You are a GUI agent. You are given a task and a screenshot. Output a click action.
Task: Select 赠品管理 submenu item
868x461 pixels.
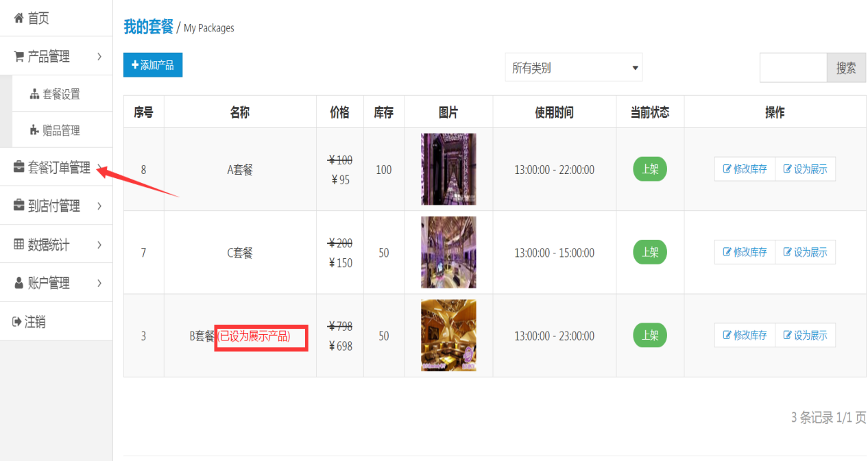pyautogui.click(x=62, y=130)
